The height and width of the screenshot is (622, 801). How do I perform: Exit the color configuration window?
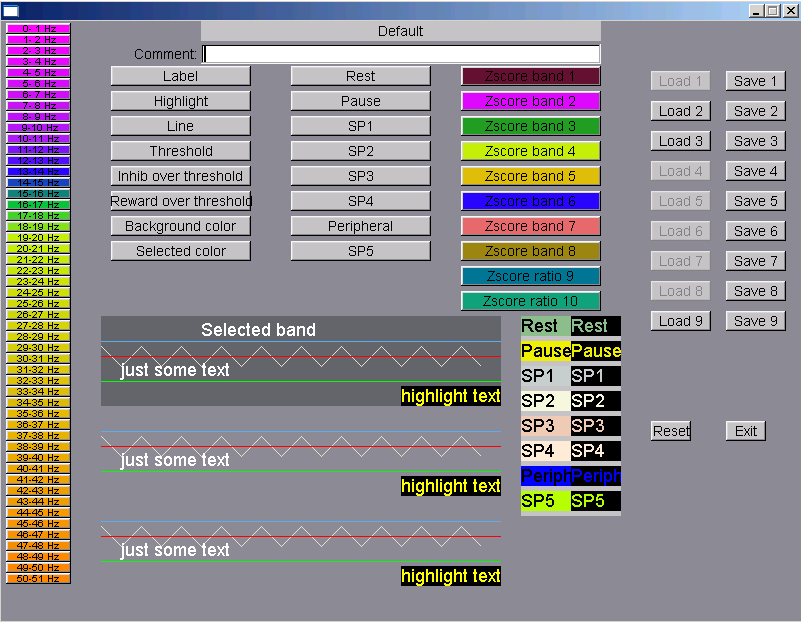746,431
